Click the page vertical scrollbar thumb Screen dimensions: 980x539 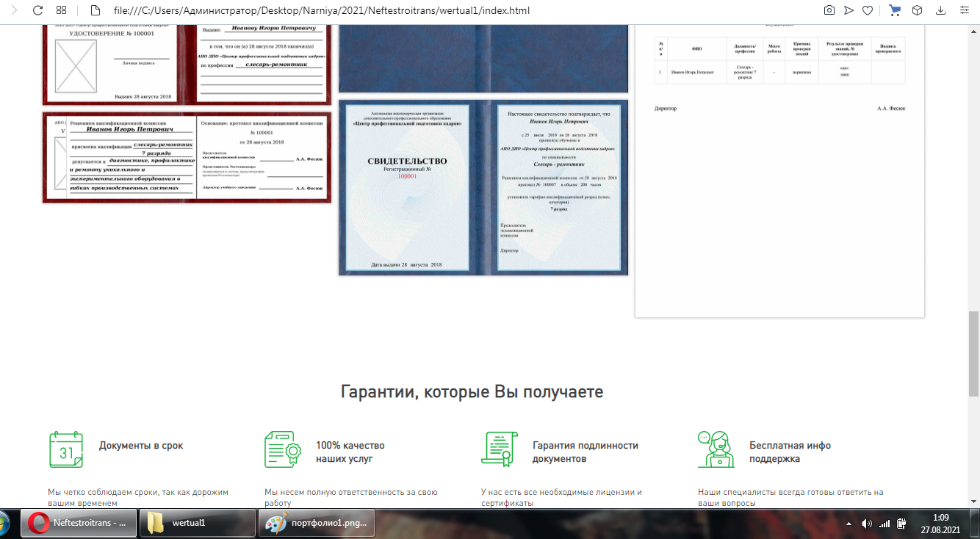pos(973,354)
